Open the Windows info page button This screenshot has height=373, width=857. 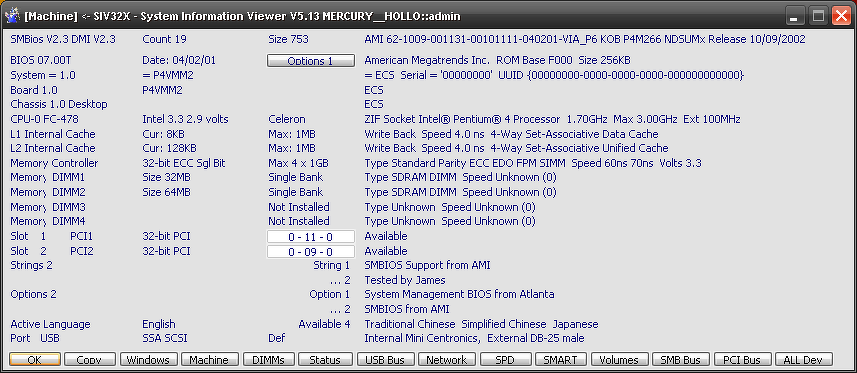pyautogui.click(x=149, y=359)
